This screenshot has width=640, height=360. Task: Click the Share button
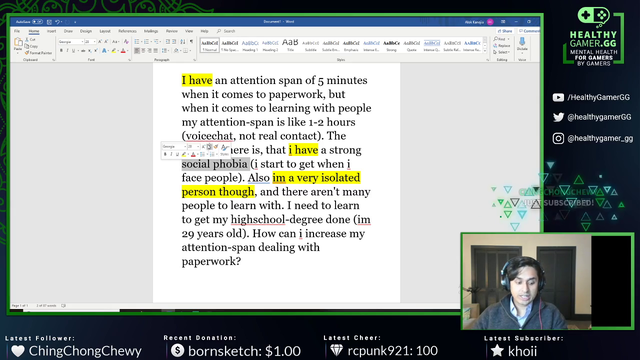coord(505,31)
